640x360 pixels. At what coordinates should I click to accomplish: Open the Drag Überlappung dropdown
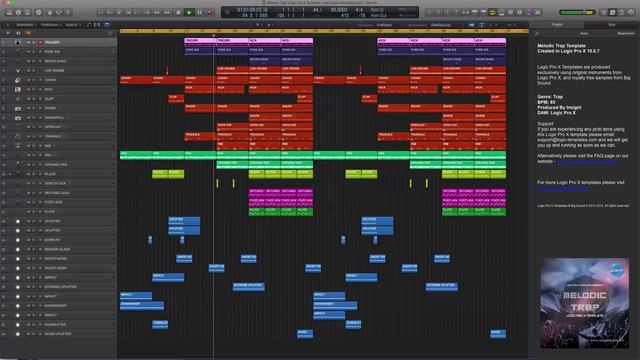click(442, 25)
